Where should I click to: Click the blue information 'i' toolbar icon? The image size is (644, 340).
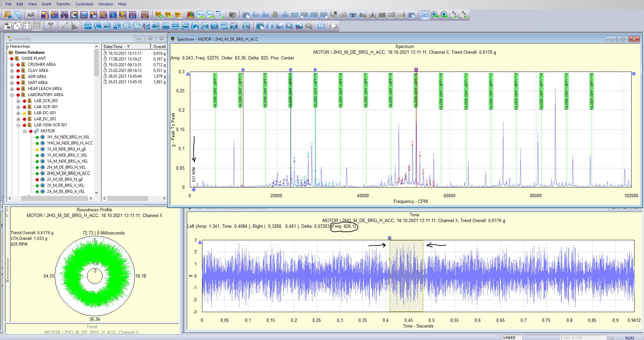(x=113, y=15)
